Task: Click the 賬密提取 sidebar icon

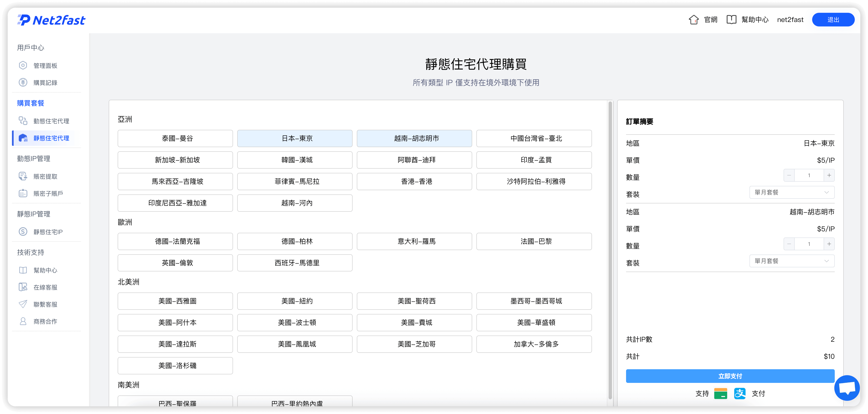Action: 23,176
